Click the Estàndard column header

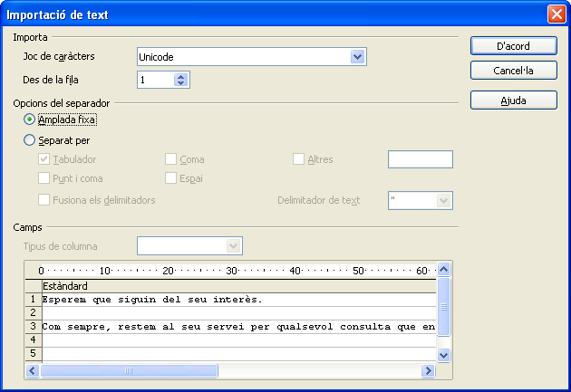pos(65,286)
